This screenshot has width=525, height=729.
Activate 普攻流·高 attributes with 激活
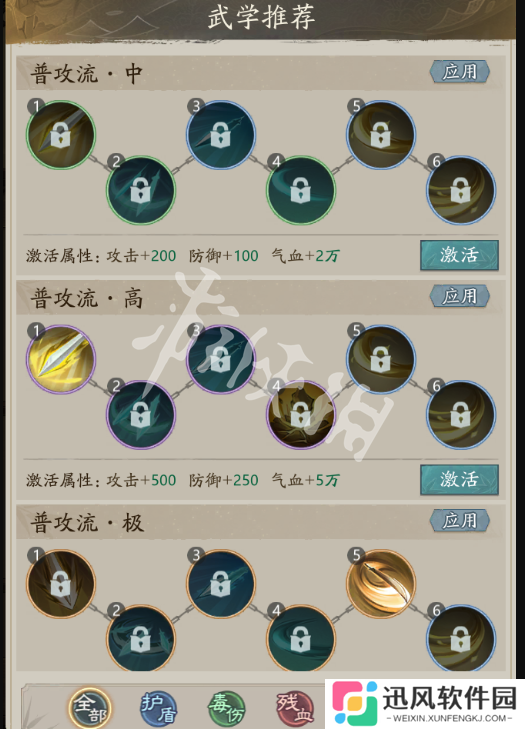[x=459, y=480]
